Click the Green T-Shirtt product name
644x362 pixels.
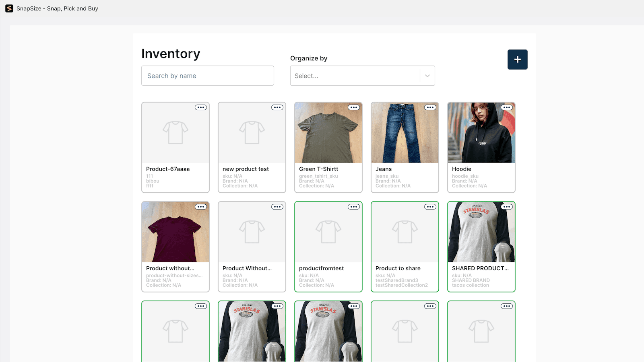coord(318,169)
